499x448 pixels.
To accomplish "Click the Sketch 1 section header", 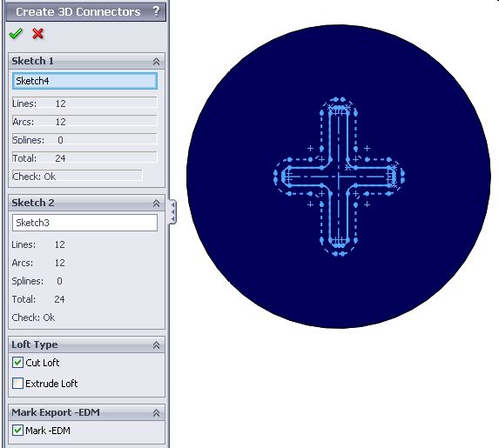I will [86, 61].
